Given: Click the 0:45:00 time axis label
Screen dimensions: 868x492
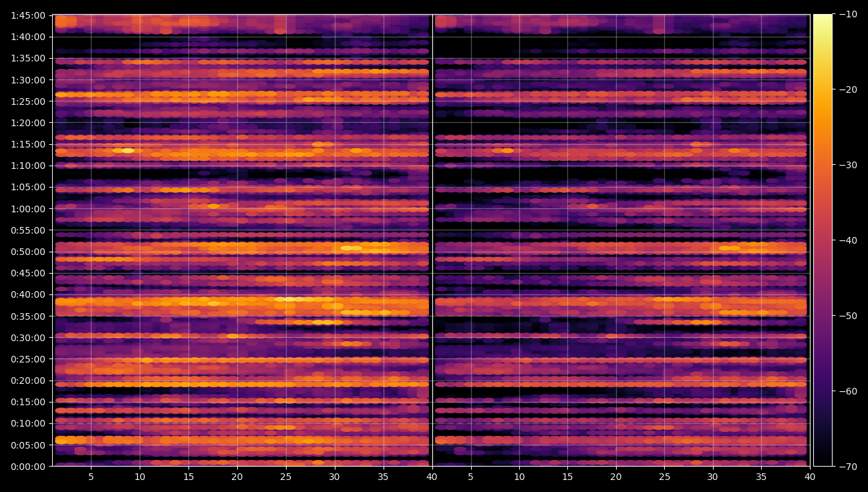Looking at the screenshot, I should 28,273.
